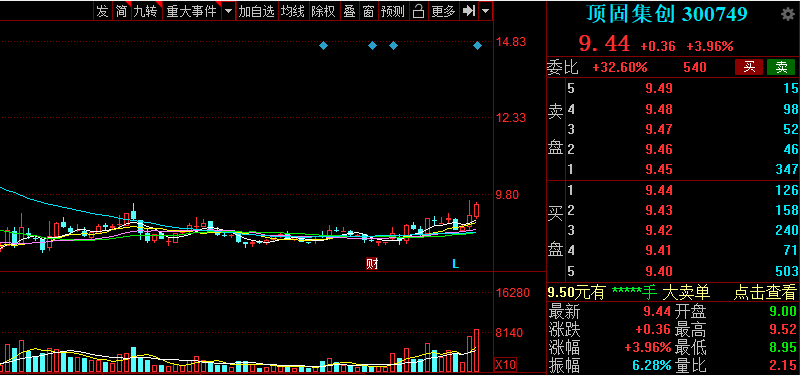Open the 更多 more options menu

[x=443, y=11]
